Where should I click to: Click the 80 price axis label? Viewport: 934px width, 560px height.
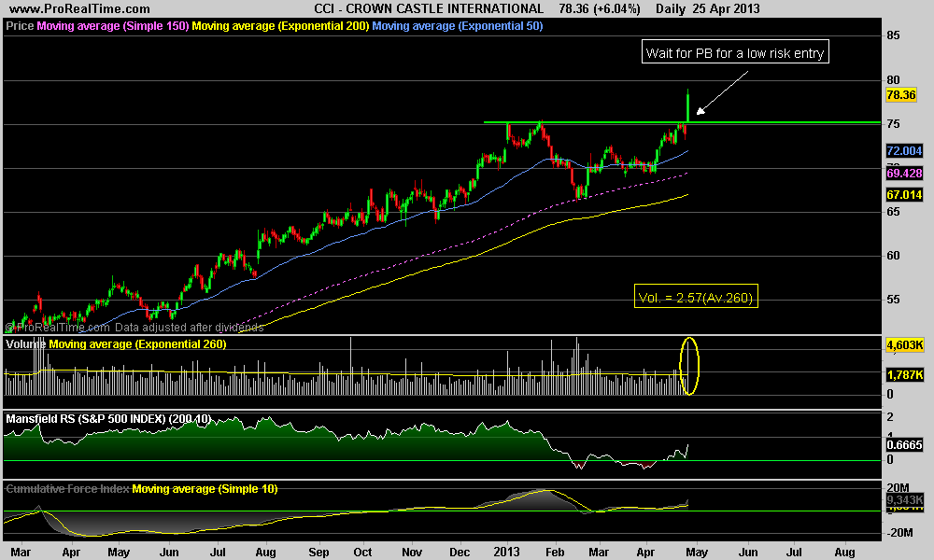coord(893,79)
